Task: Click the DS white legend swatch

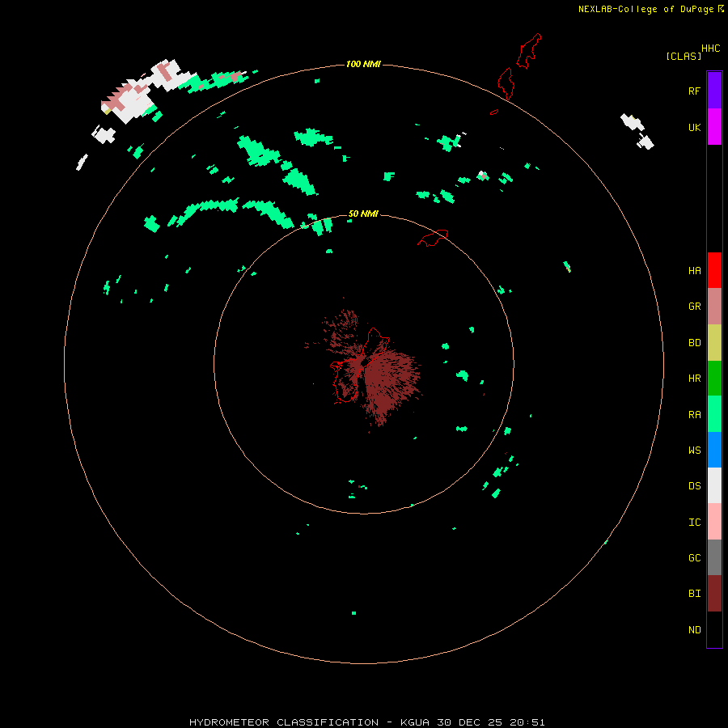Action: (x=714, y=485)
